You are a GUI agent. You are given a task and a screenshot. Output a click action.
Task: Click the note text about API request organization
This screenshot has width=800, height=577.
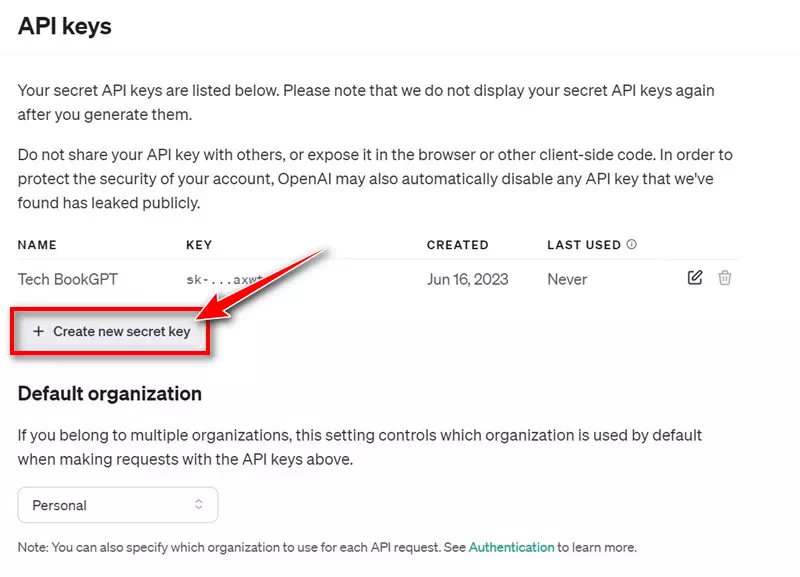tap(327, 547)
